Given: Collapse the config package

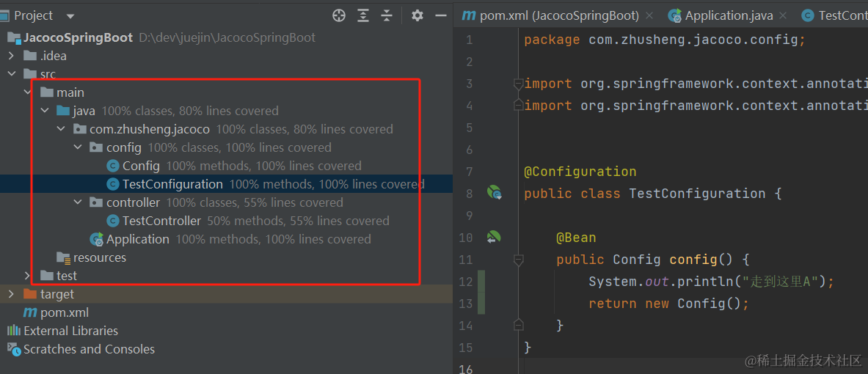Looking at the screenshot, I should (x=78, y=147).
